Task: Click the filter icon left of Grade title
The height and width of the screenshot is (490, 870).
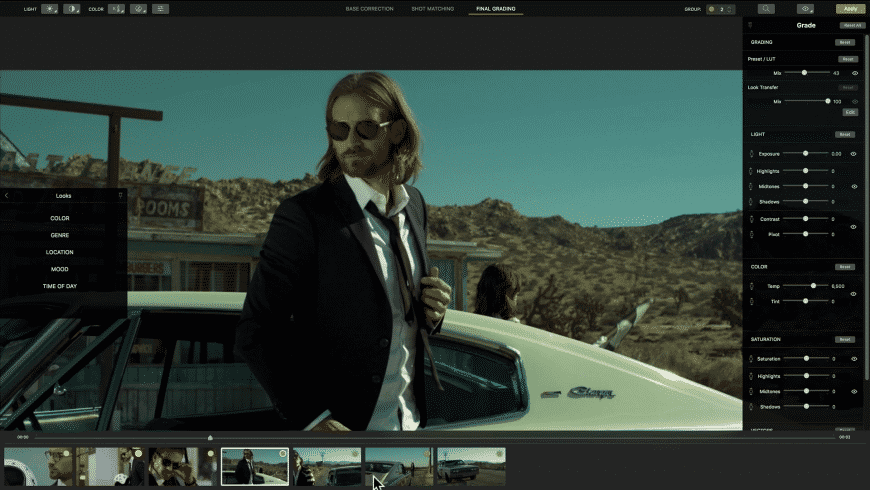Action: [x=751, y=24]
